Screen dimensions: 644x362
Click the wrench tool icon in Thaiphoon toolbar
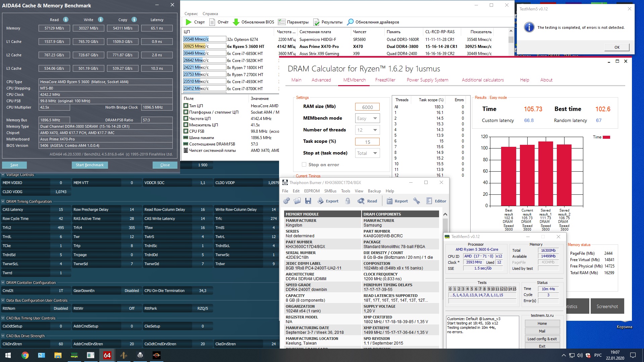417,201
